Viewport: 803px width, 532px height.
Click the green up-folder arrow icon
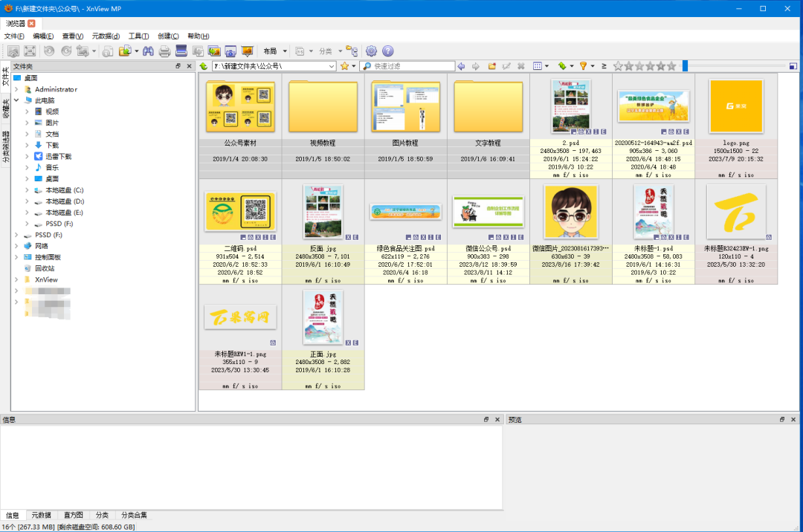[204, 66]
